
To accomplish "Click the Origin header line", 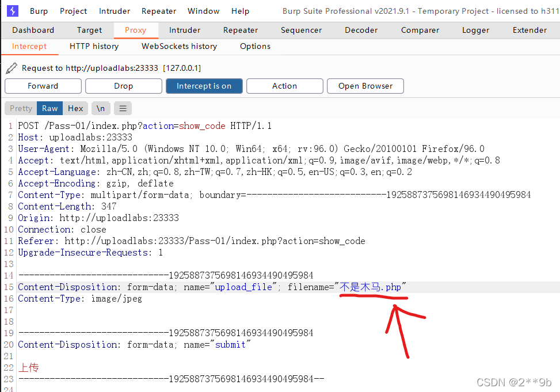I will click(x=98, y=218).
